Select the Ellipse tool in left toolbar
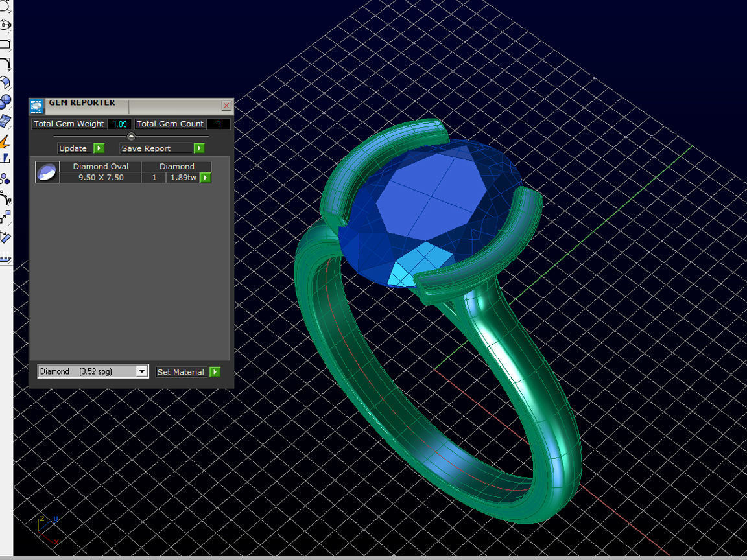747x560 pixels. click(5, 24)
